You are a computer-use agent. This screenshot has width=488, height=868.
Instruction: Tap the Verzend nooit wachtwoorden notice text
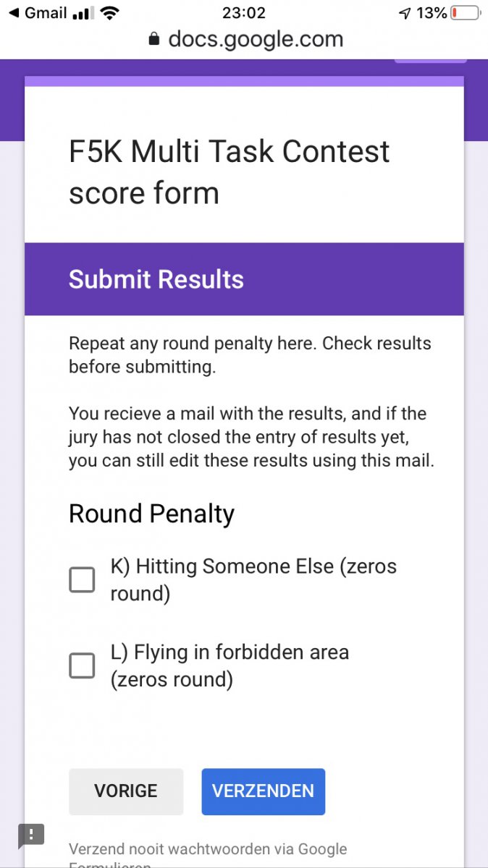coord(208,855)
